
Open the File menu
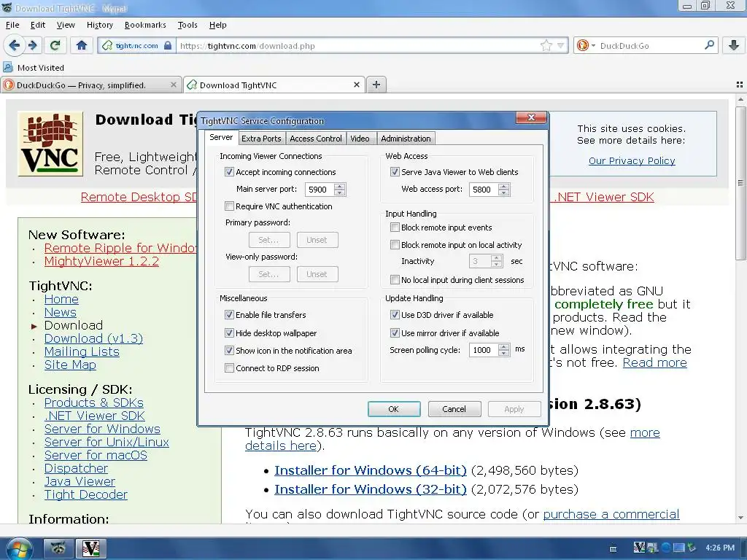click(x=12, y=25)
